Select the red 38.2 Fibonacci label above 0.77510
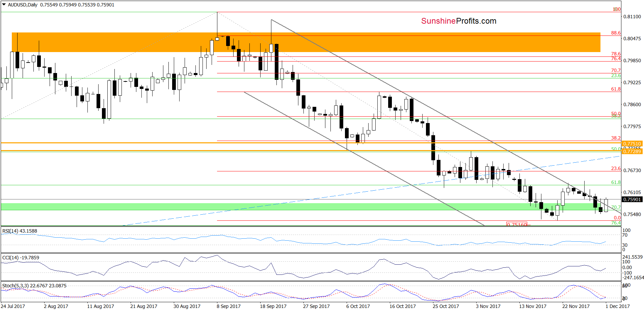Viewport: 644px width, 311px height. [x=616, y=138]
